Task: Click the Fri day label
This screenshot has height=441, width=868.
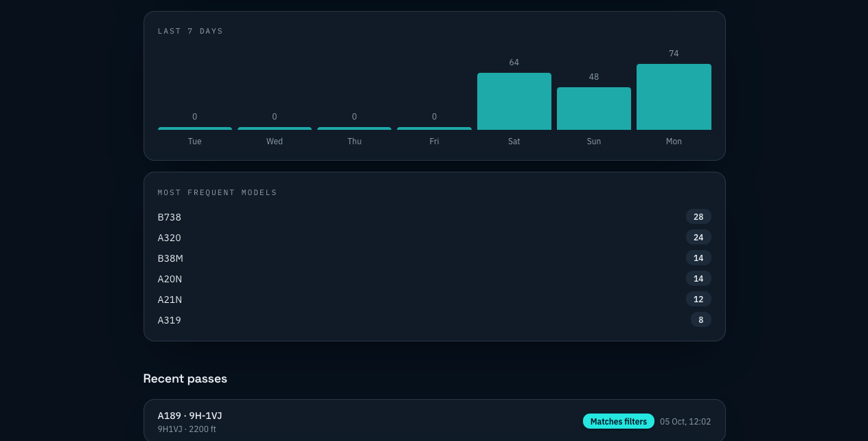Action: [x=434, y=142]
